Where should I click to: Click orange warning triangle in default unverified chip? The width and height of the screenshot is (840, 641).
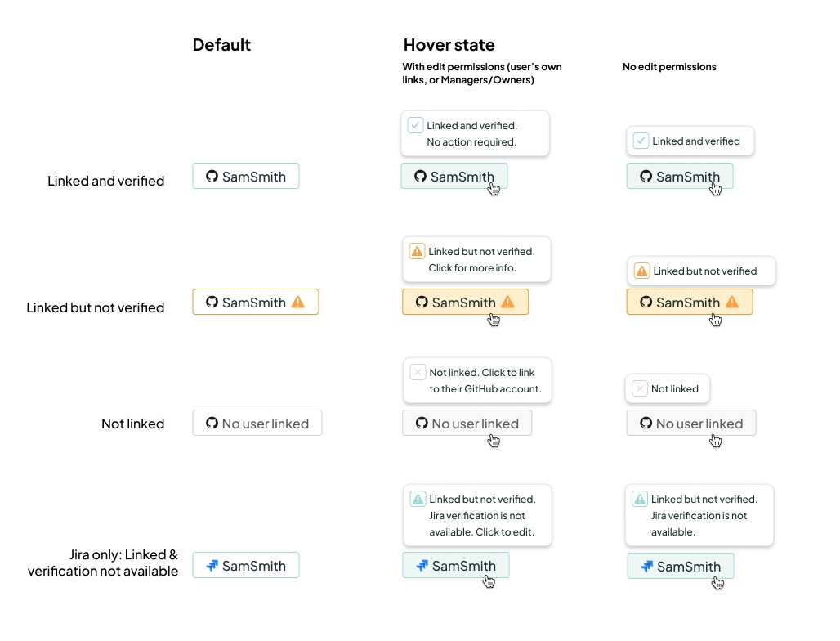[x=298, y=302]
